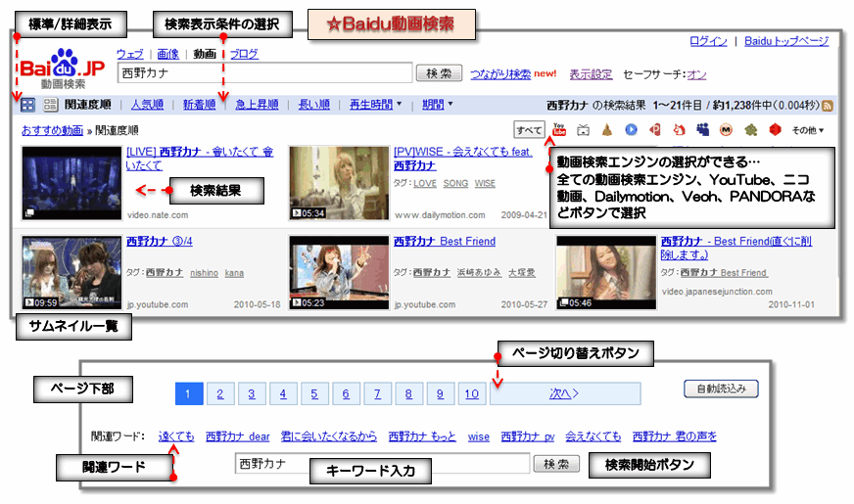Screen dimensions: 854x504
Task: Open the 期間 dropdown
Action: tap(438, 105)
